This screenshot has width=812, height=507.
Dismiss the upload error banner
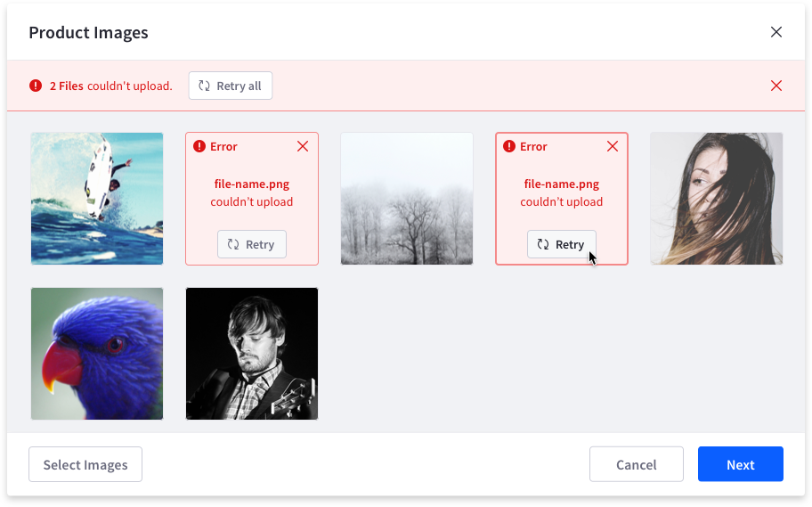[x=775, y=86]
